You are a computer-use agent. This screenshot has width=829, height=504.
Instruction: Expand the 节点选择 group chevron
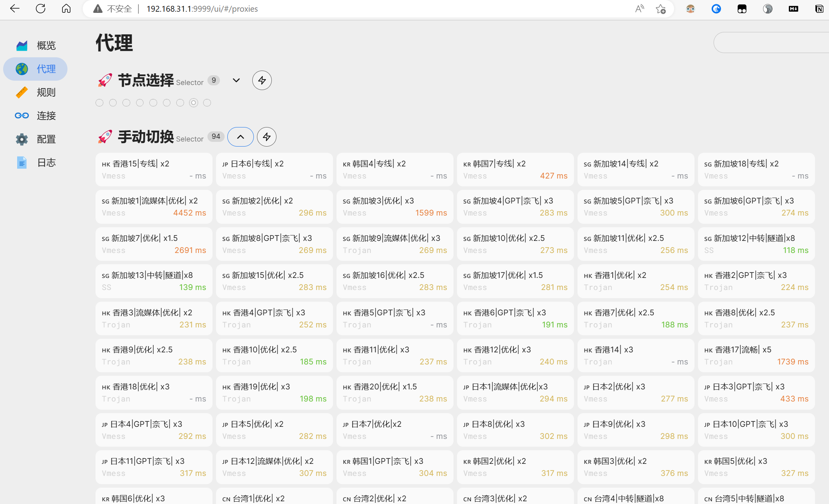coord(236,80)
